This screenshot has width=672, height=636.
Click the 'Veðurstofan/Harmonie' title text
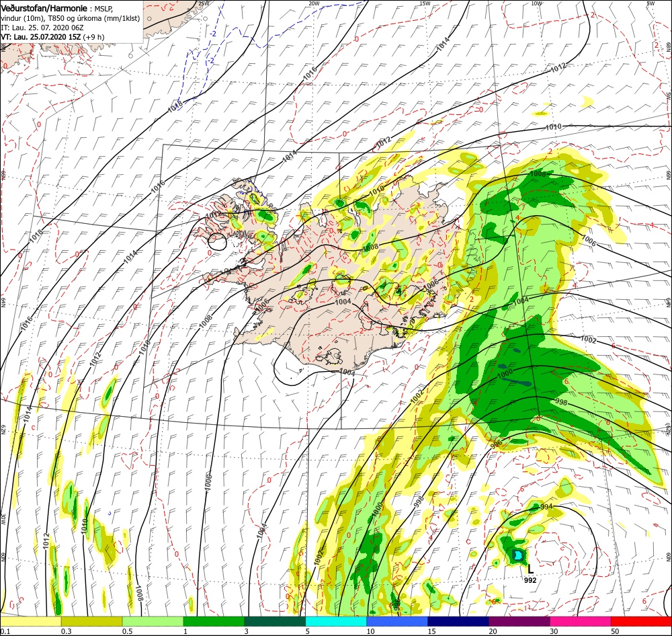pos(44,8)
